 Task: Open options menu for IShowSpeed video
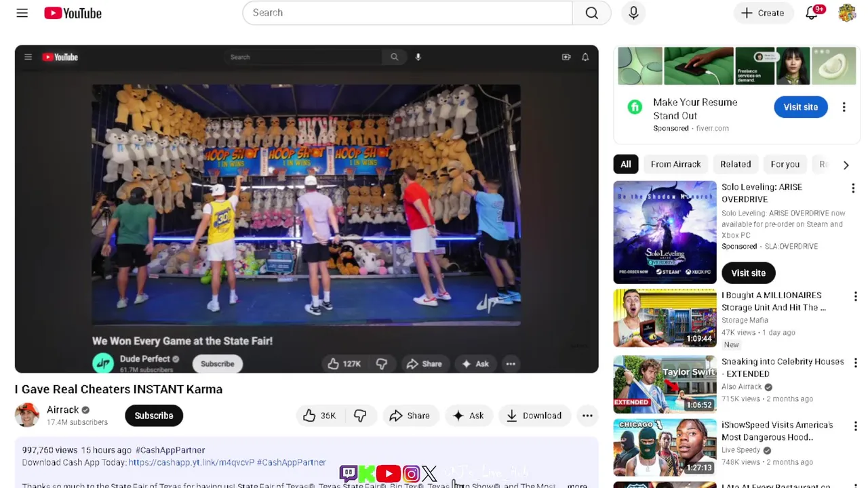pos(855,426)
